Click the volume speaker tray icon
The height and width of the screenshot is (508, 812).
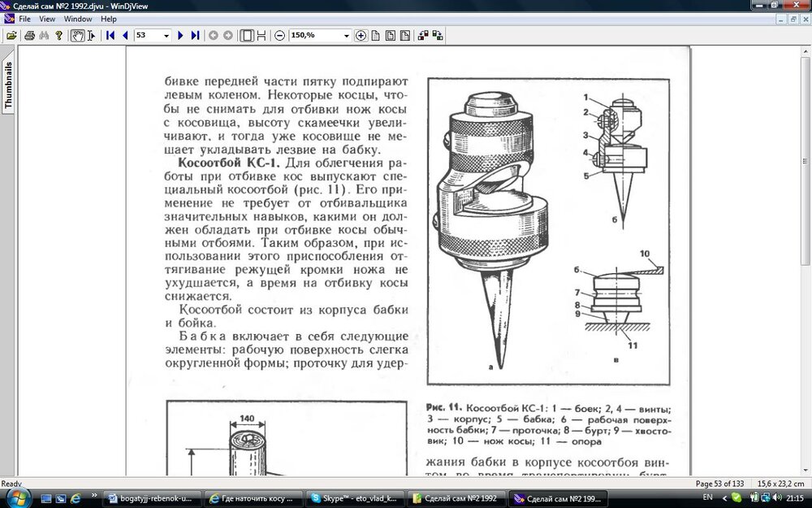tap(778, 498)
